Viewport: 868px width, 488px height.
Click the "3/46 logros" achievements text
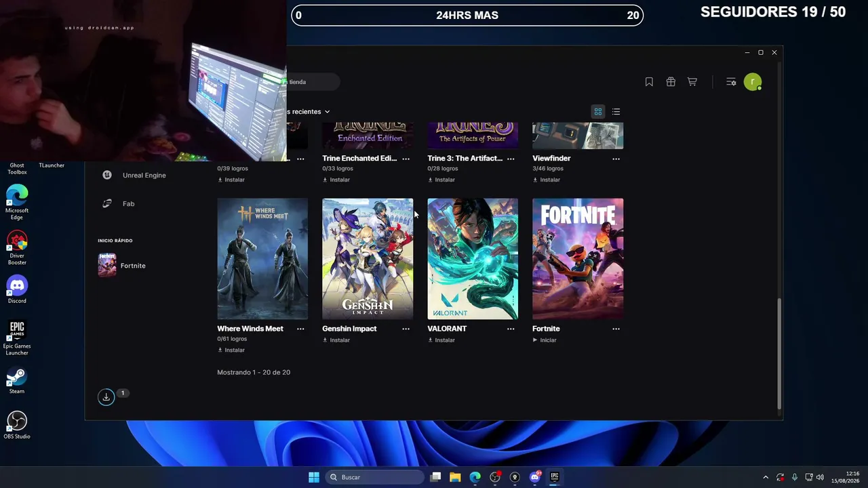(548, 169)
